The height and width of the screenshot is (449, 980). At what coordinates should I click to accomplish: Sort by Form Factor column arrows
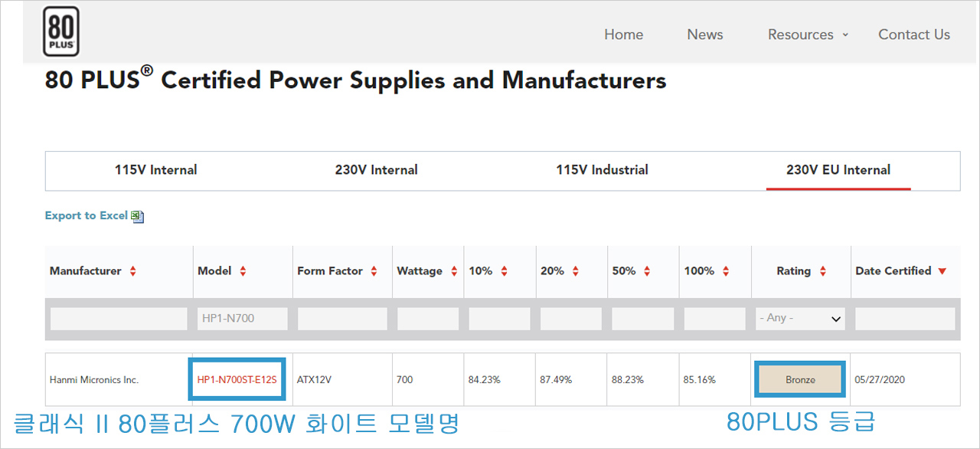[374, 271]
